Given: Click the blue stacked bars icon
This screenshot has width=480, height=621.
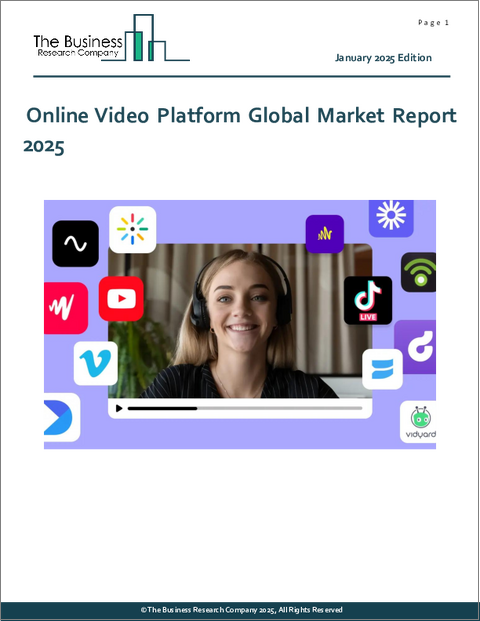Looking at the screenshot, I should click(x=382, y=369).
